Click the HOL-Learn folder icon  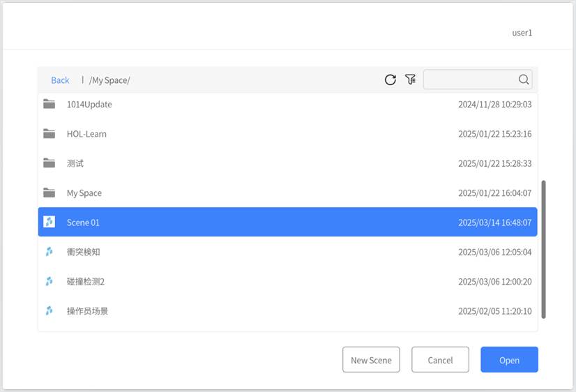click(49, 134)
